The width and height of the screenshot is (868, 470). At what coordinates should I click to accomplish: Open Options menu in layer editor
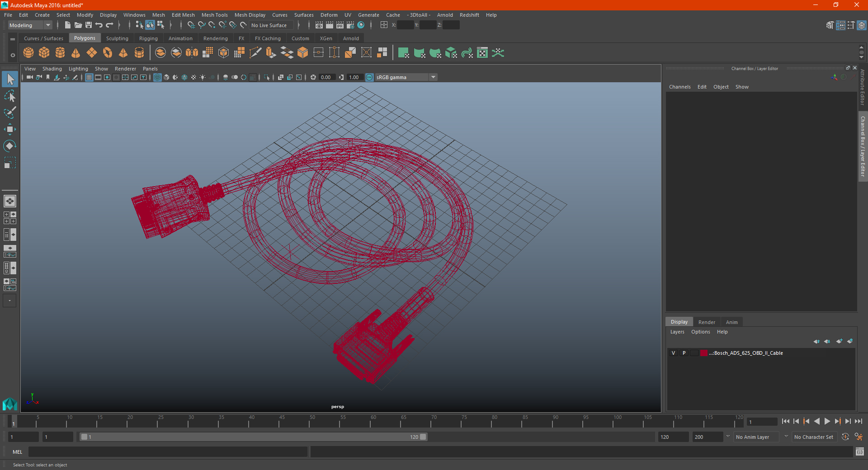click(700, 332)
